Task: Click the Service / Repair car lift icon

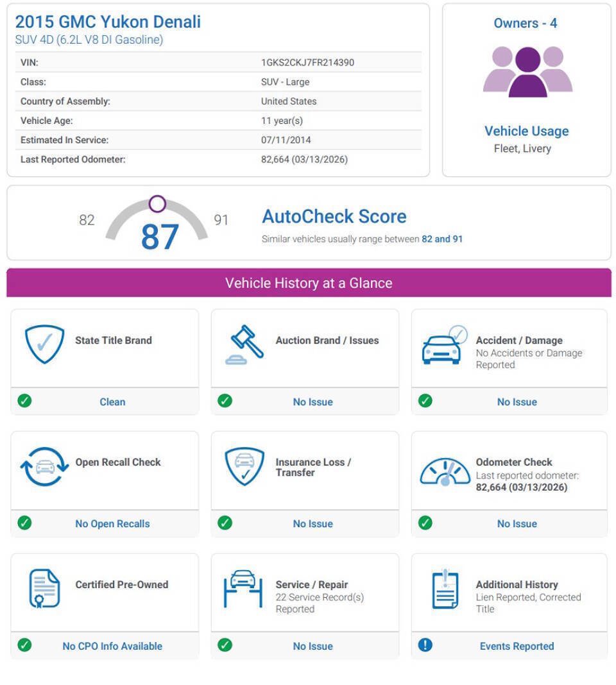Action: click(243, 588)
